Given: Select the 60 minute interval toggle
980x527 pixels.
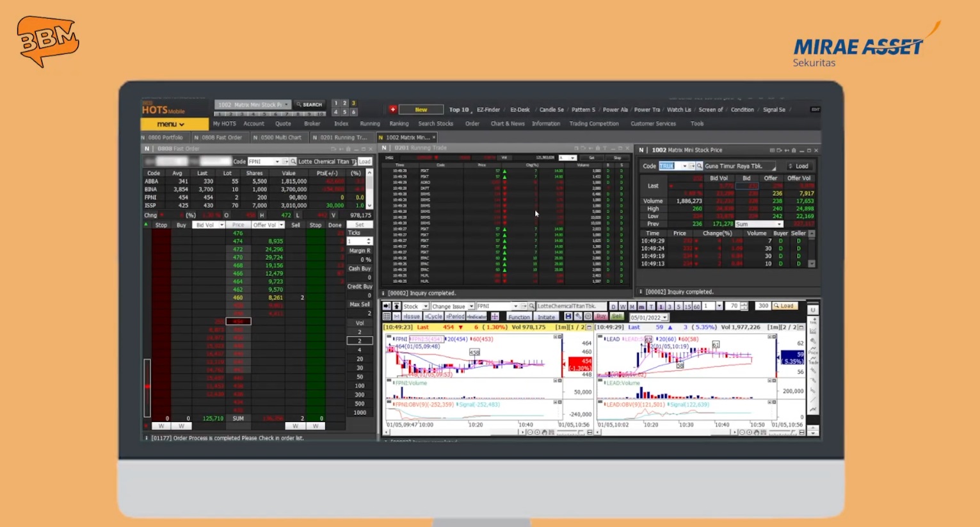Looking at the screenshot, I should click(697, 306).
